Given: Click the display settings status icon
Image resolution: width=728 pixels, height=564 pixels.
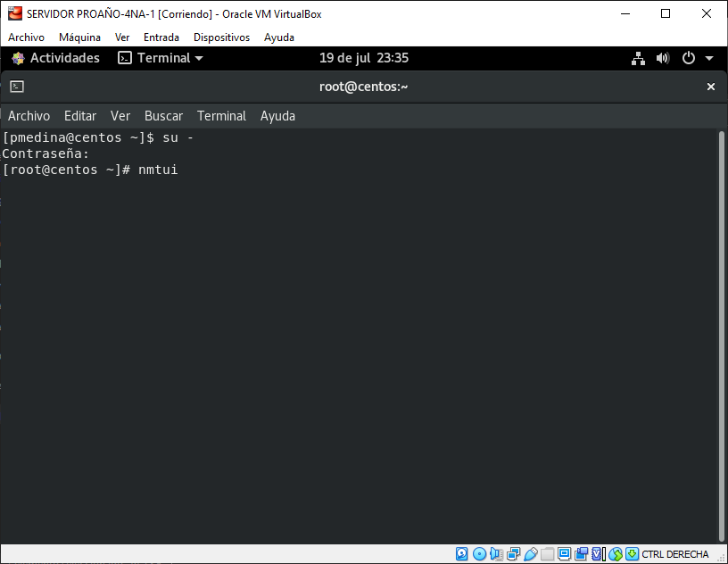Looking at the screenshot, I should [x=564, y=554].
